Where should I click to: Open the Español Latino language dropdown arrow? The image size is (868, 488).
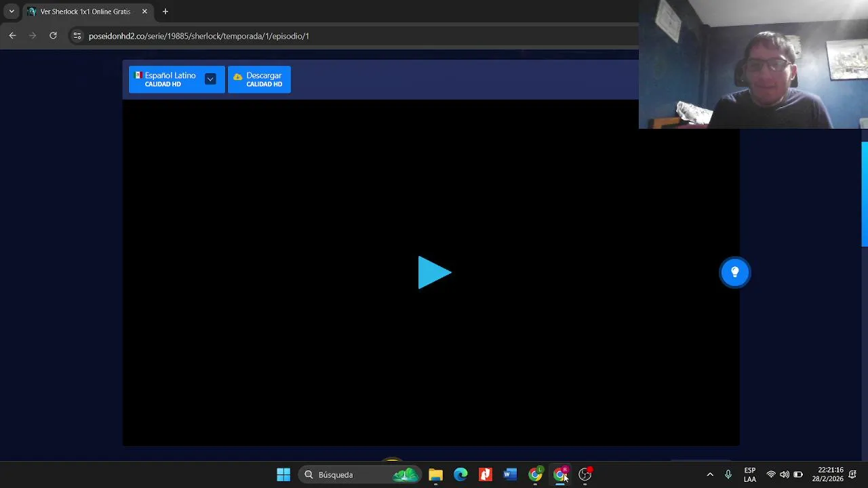pyautogui.click(x=210, y=79)
